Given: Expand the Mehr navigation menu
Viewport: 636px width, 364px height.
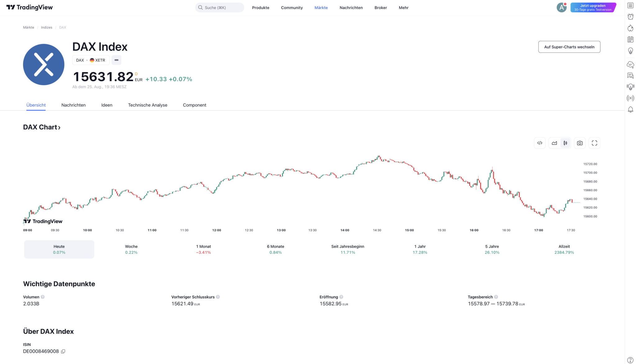Looking at the screenshot, I should pos(403,7).
